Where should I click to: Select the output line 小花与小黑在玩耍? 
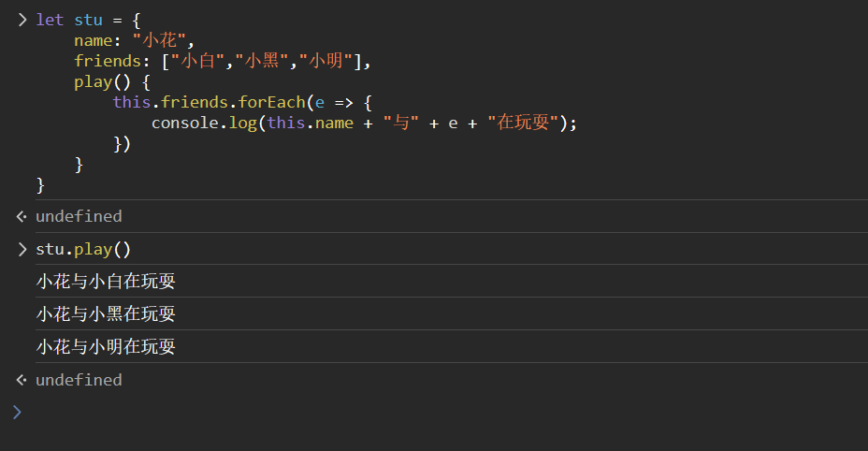tap(106, 314)
